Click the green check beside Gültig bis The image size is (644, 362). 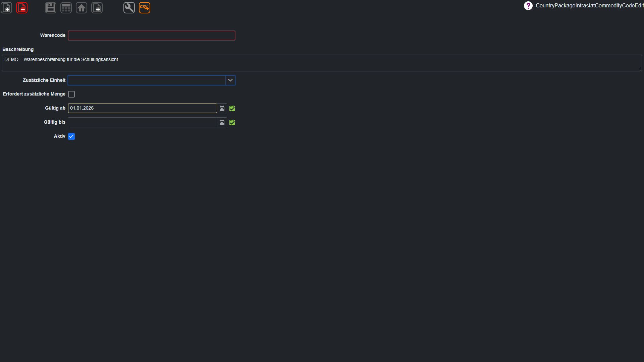click(232, 122)
